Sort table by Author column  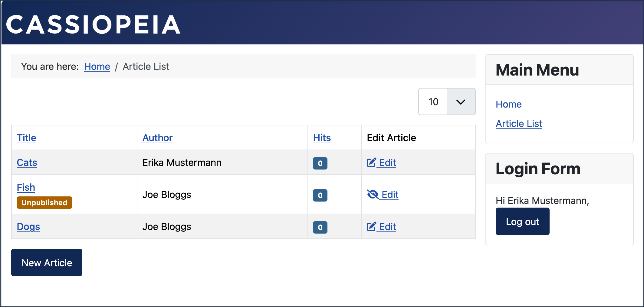click(157, 138)
